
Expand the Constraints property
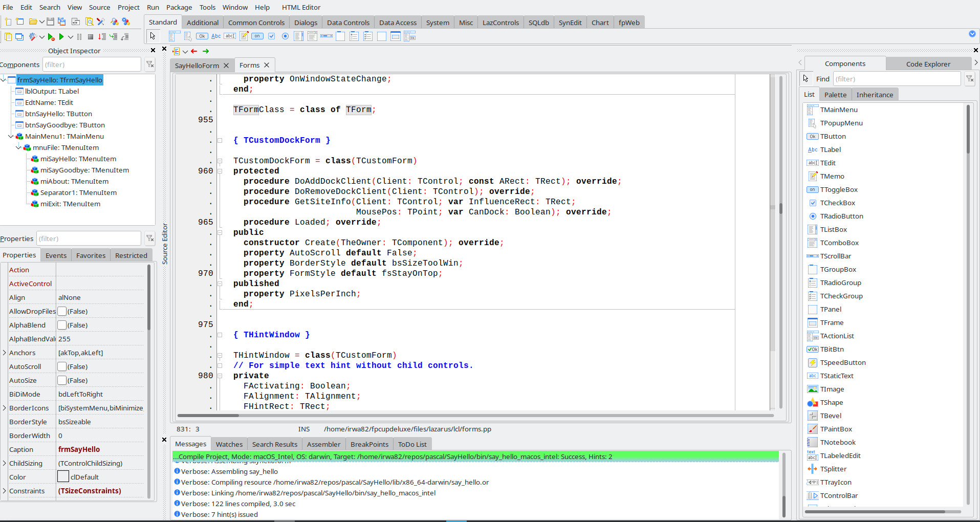(x=4, y=491)
